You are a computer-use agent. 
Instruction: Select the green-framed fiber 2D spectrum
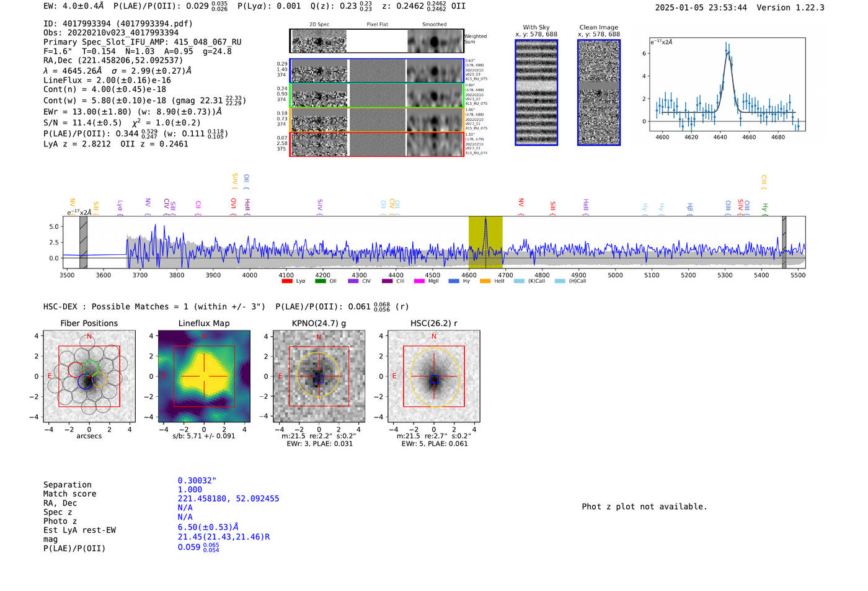coord(319,96)
